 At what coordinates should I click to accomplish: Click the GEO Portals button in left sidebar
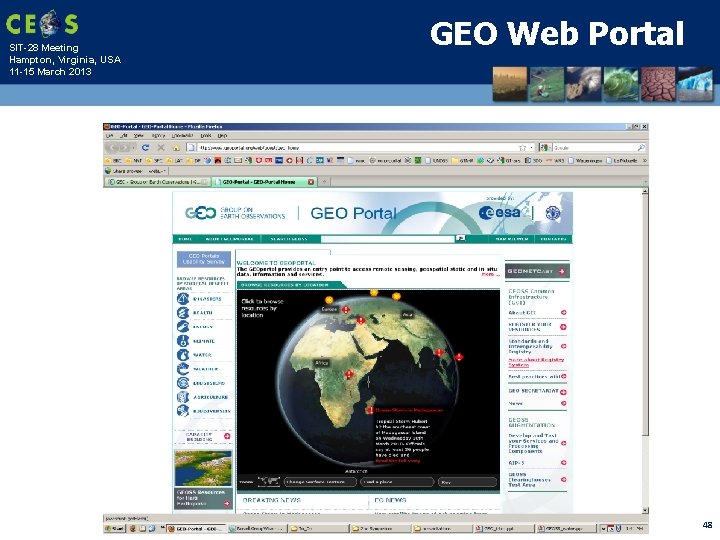[x=204, y=259]
